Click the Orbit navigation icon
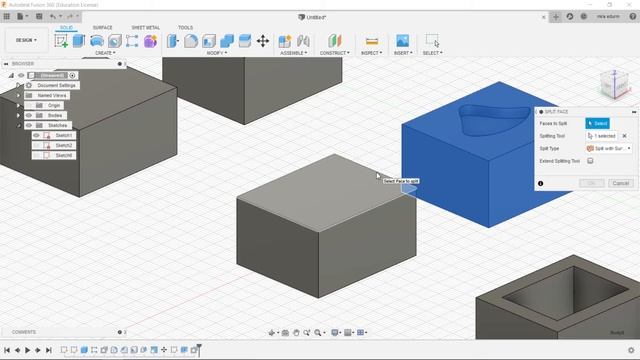The height and width of the screenshot is (360, 640). [271, 333]
